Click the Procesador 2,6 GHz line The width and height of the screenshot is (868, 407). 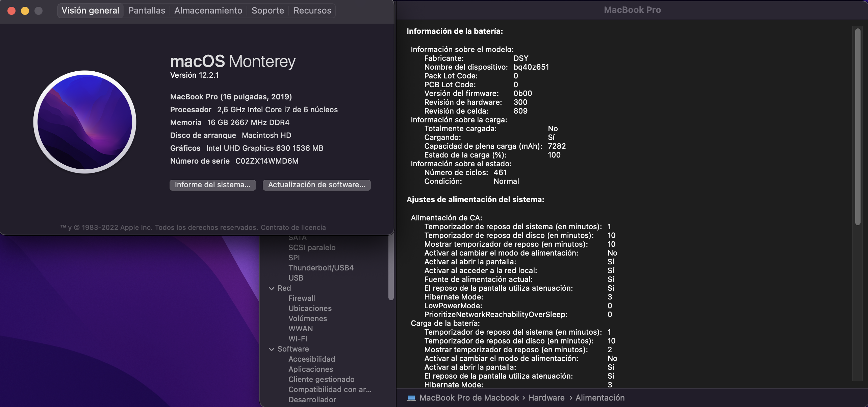[254, 110]
